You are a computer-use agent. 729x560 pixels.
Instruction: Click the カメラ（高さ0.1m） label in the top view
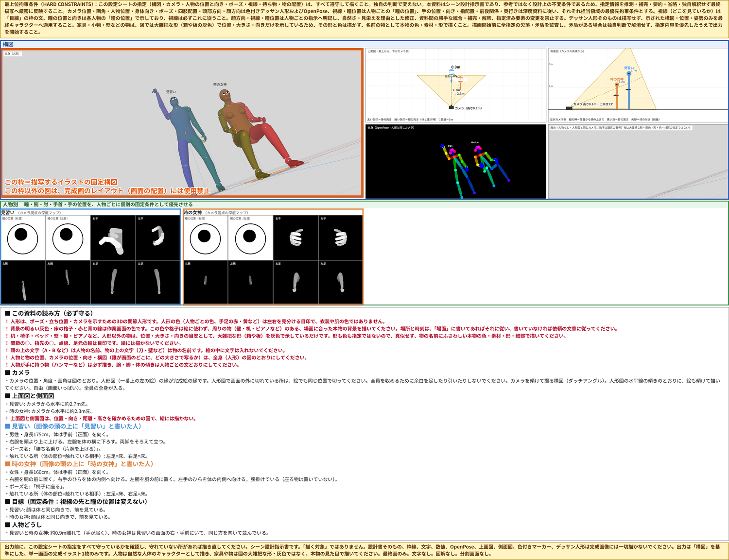[468, 108]
